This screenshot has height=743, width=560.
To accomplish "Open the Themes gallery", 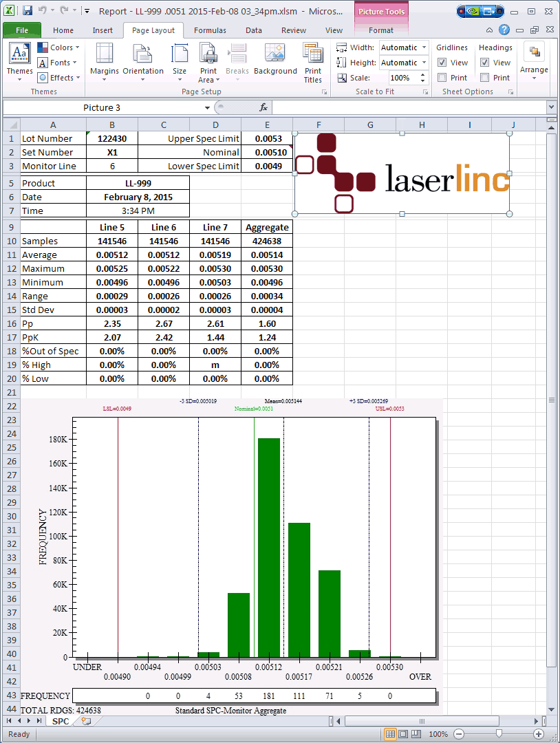I will point(19,61).
